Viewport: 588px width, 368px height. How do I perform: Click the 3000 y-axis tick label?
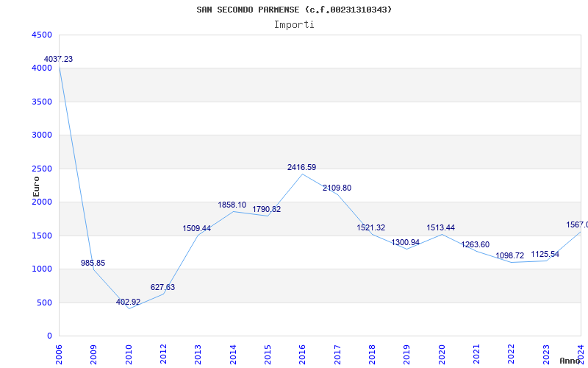[x=42, y=135]
